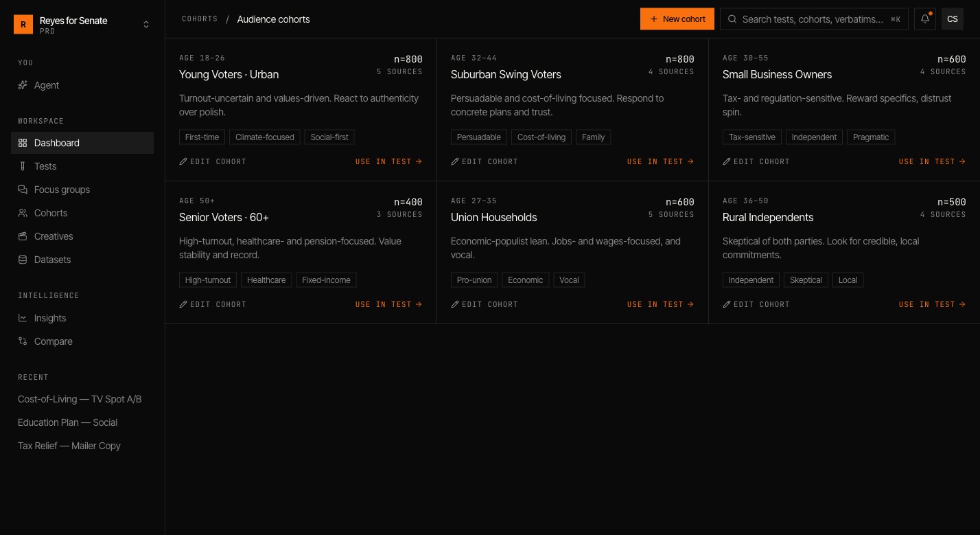Open Tests in the sidebar
The width and height of the screenshot is (980, 535).
click(82, 166)
